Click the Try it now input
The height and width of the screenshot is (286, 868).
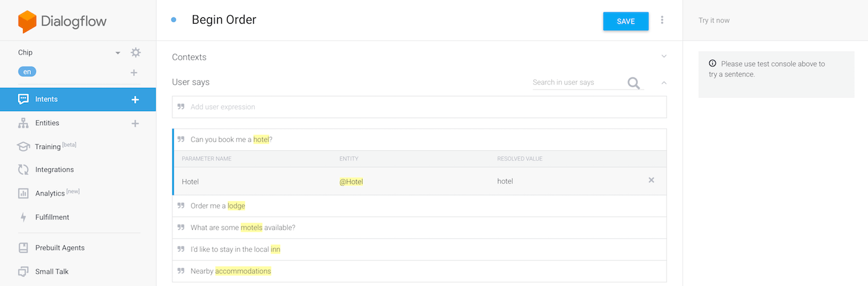[x=775, y=20]
